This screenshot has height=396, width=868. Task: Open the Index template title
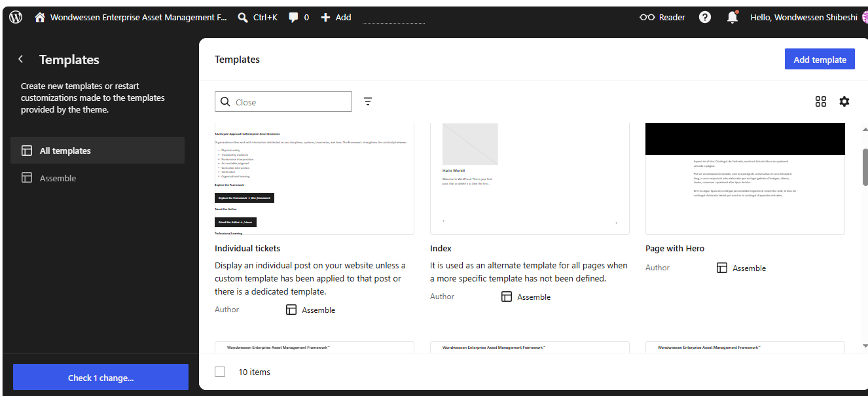click(441, 249)
